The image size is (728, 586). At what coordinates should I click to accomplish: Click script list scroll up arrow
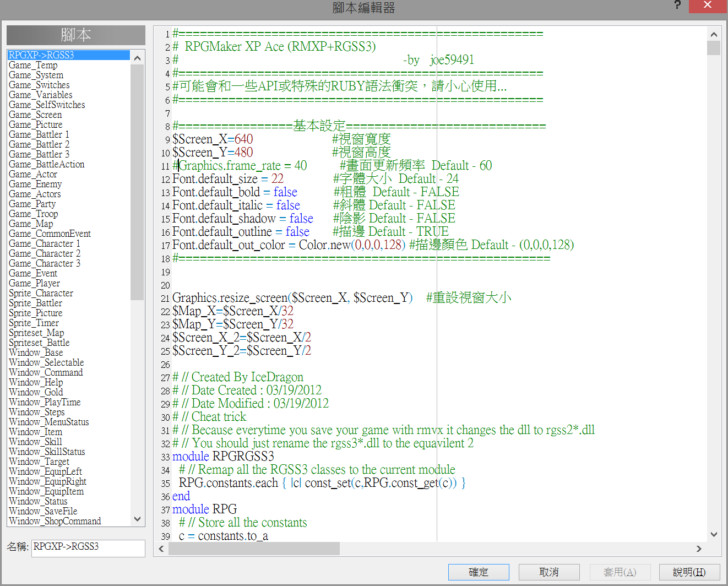click(137, 58)
